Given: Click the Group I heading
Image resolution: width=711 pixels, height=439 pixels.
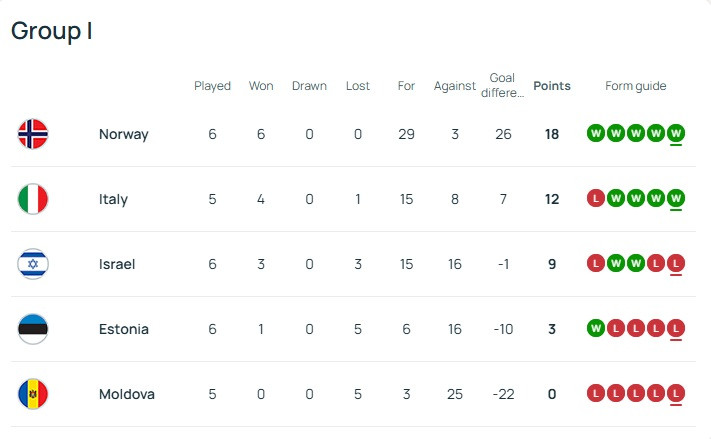Looking at the screenshot, I should [x=52, y=31].
